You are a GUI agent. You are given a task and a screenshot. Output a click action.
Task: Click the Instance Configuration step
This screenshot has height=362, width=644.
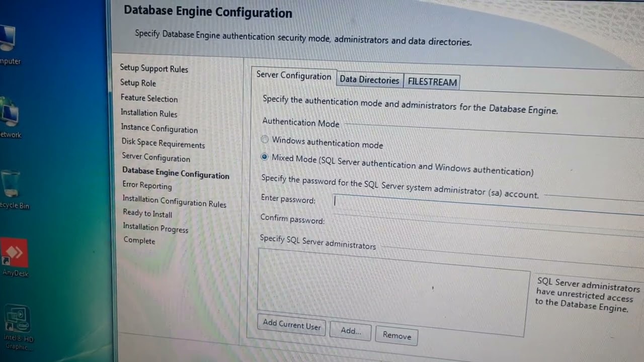[159, 129]
